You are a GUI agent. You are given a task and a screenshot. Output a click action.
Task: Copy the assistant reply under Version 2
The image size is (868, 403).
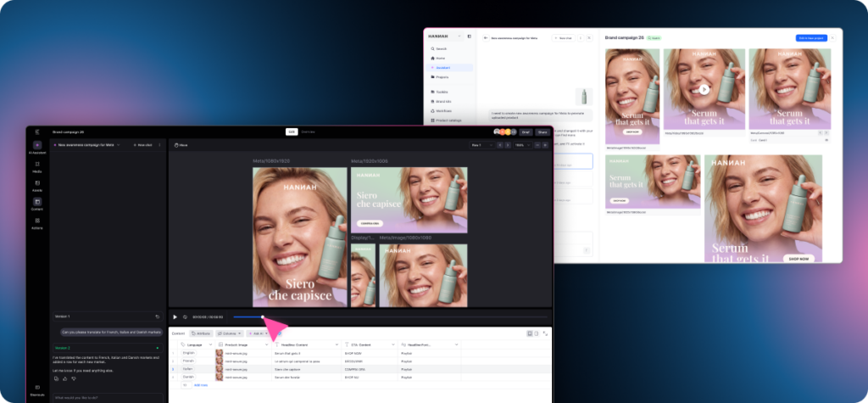tap(57, 378)
